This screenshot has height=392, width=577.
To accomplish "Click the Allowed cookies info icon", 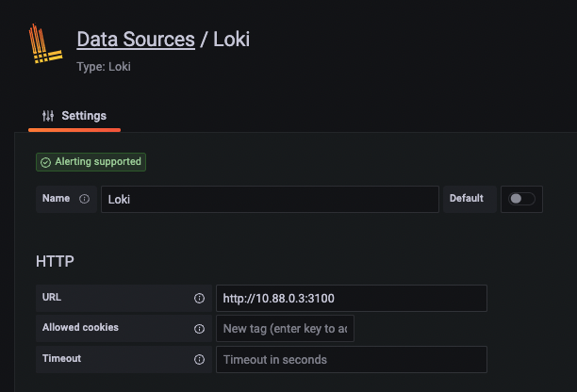I will coord(199,329).
